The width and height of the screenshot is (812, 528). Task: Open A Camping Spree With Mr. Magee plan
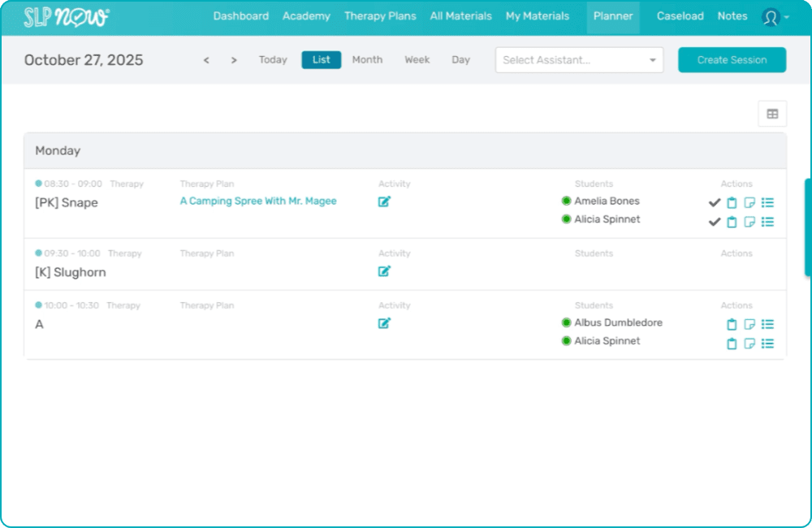point(258,201)
